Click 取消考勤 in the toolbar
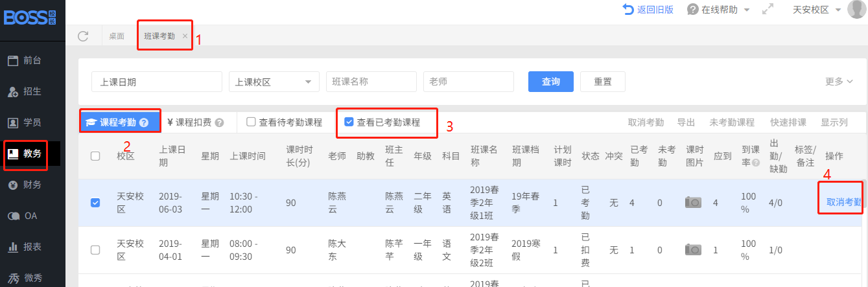Viewport: 868px width, 287px height. coord(646,122)
